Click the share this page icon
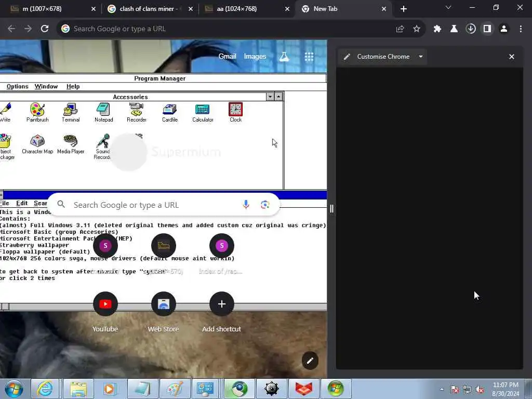 (400, 29)
